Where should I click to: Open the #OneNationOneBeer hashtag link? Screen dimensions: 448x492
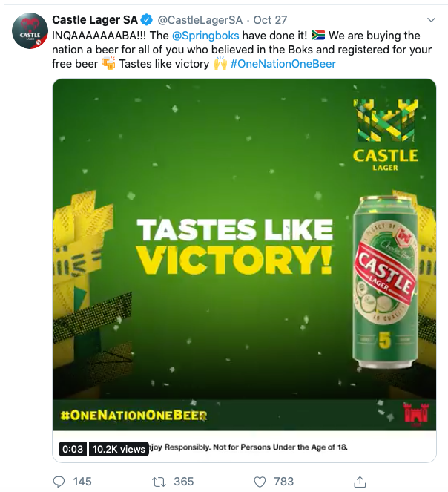pyautogui.click(x=283, y=64)
